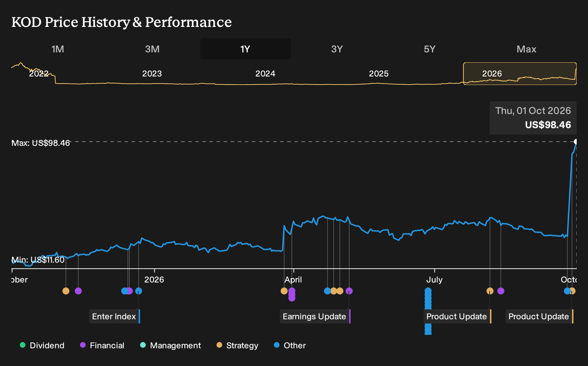Click the 2026 highlighted range selector in overview
The width and height of the screenshot is (588, 366).
pos(520,74)
